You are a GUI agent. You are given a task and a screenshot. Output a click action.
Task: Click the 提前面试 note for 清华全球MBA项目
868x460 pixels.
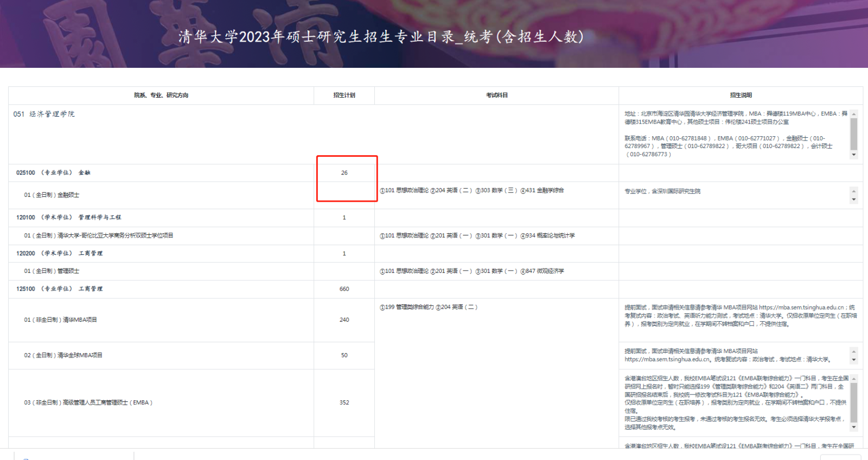pyautogui.click(x=727, y=355)
